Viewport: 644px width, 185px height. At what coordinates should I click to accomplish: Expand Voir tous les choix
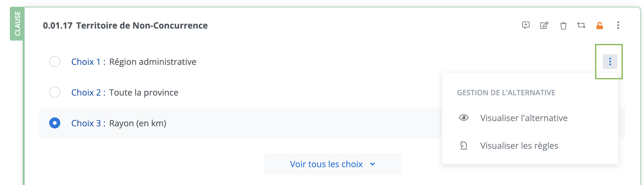(x=326, y=164)
